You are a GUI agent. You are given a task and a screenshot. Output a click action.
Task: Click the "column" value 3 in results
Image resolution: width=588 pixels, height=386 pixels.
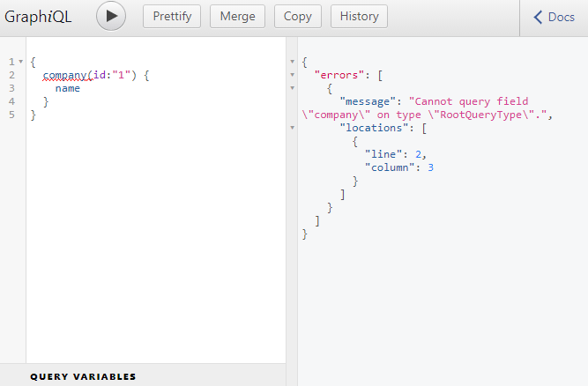(430, 168)
